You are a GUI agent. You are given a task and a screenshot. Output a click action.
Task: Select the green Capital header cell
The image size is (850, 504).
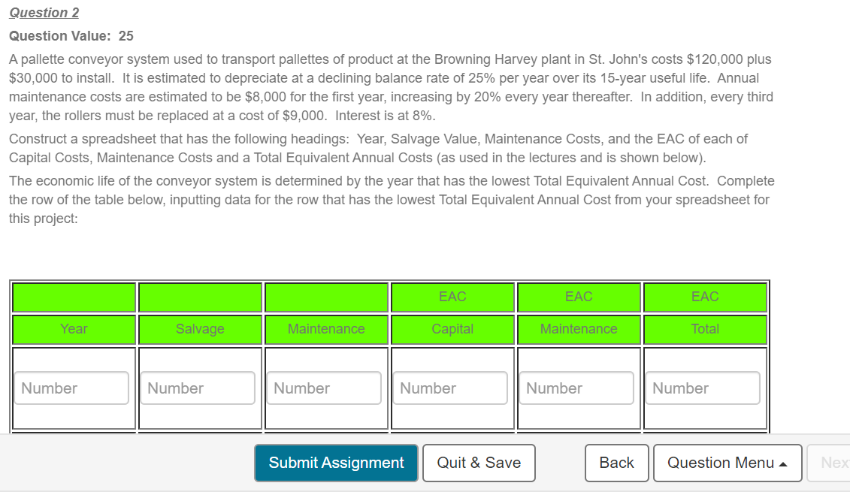[x=452, y=329]
